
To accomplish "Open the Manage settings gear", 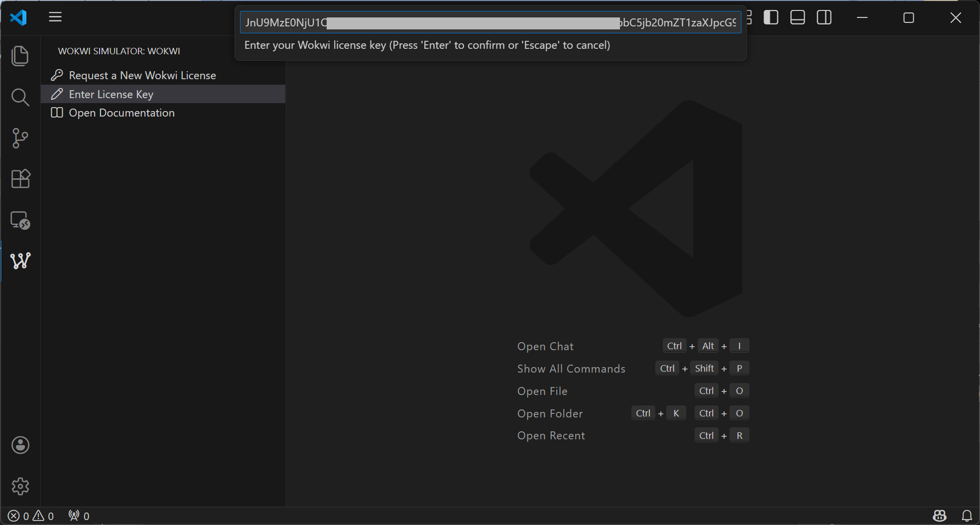I will tap(20, 486).
